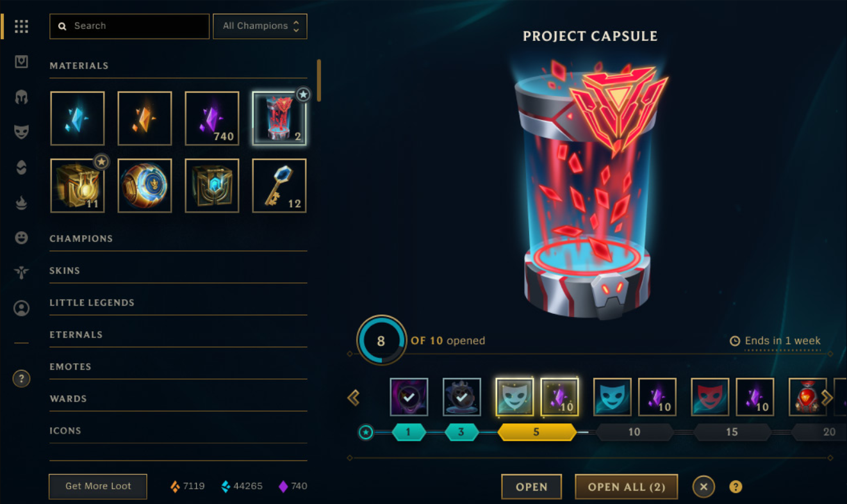Select the blue orb material icon

pyautogui.click(x=145, y=186)
